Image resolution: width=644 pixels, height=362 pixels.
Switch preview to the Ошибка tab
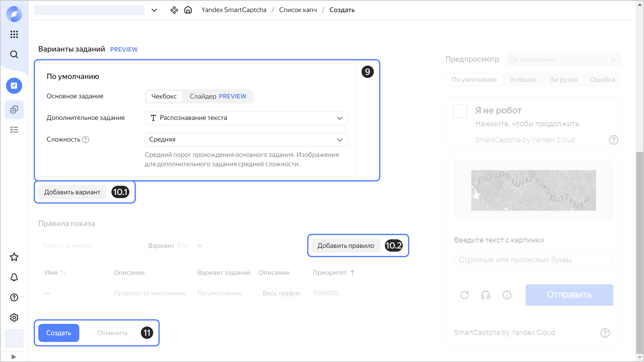[602, 79]
